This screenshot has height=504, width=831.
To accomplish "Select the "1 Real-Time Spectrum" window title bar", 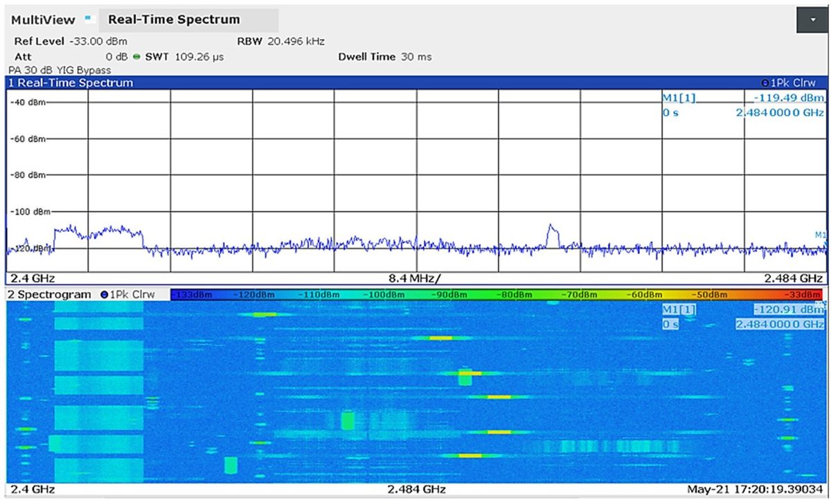I will point(416,82).
